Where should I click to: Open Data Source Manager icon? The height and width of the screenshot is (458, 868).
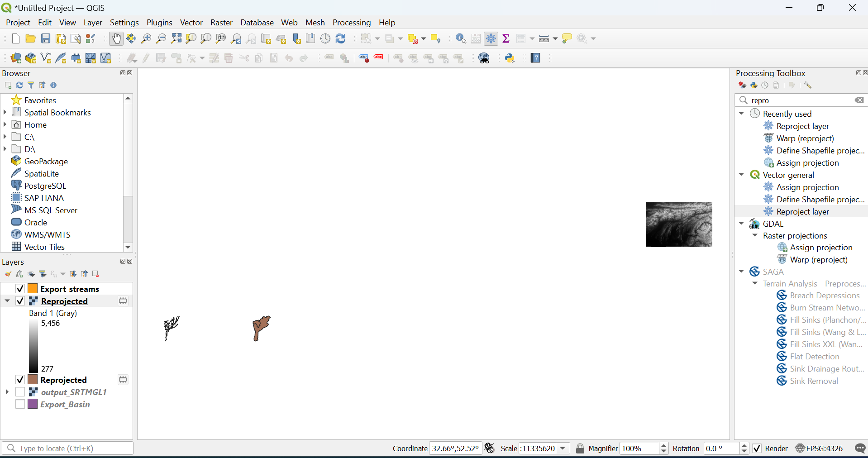[x=16, y=58]
